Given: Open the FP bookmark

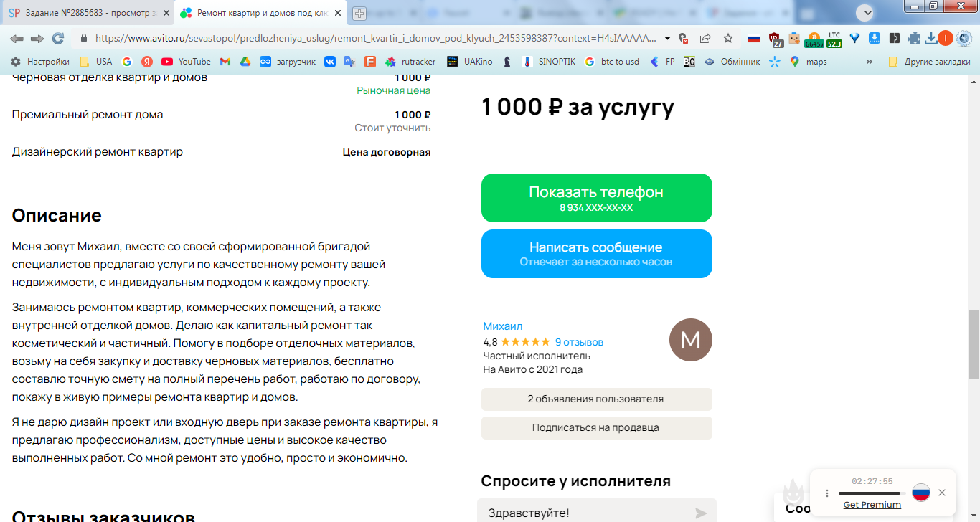Looking at the screenshot, I should [x=662, y=62].
